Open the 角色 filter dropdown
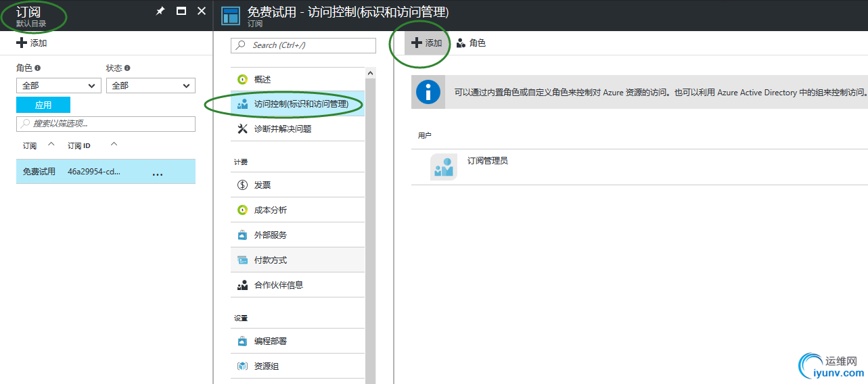This screenshot has width=868, height=384. point(59,86)
